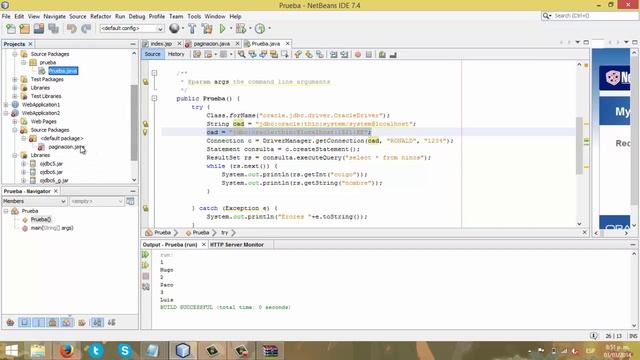Screen dimensions: 640x360
Task: Click the Open Project toolbar icon
Action: 39,29
